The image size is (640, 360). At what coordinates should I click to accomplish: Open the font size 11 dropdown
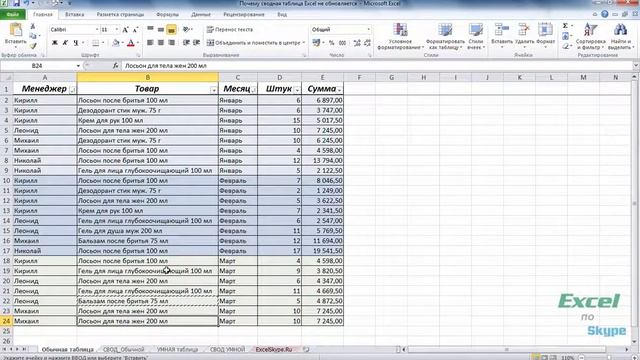(116, 29)
